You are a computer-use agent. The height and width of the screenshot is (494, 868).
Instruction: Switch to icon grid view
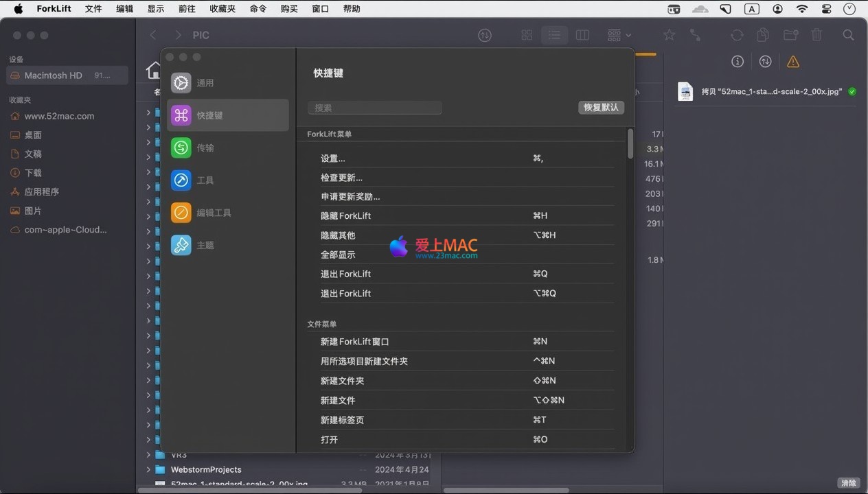click(x=527, y=35)
